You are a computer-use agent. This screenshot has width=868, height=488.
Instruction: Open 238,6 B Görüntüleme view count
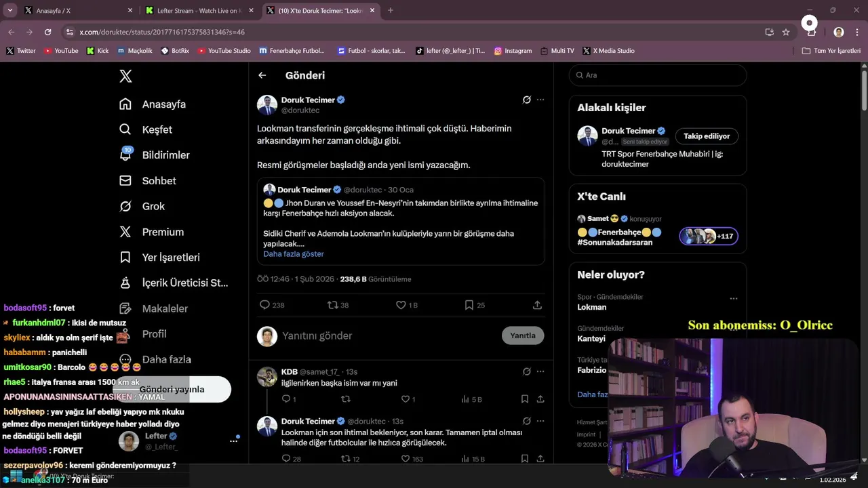click(x=376, y=279)
